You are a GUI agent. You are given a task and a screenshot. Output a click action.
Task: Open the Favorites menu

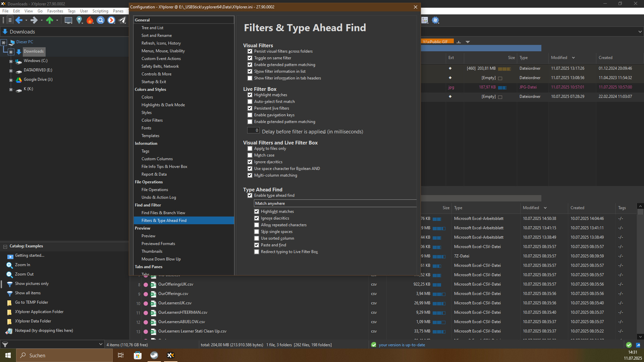click(x=55, y=11)
